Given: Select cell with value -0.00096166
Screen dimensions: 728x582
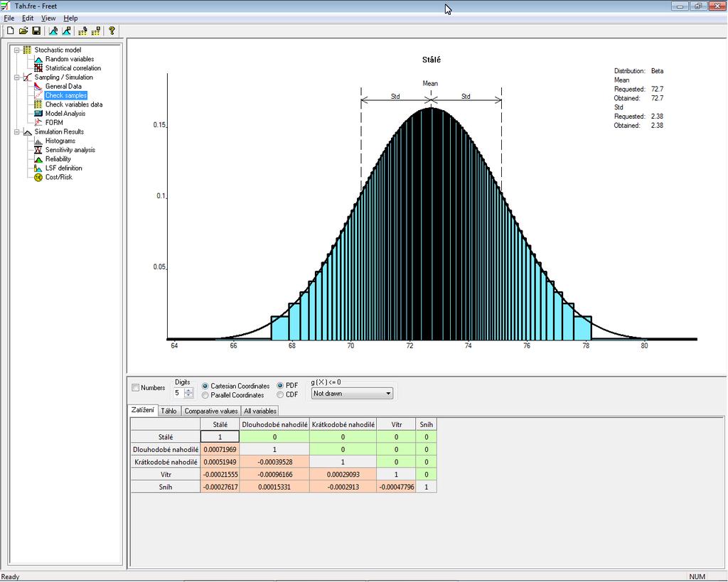Looking at the screenshot, I should tap(274, 475).
